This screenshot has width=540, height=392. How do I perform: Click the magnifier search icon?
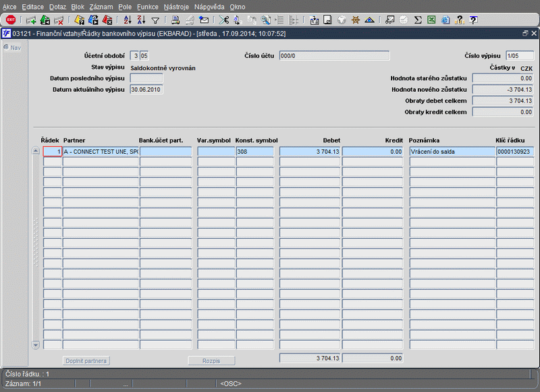pyautogui.click(x=265, y=20)
